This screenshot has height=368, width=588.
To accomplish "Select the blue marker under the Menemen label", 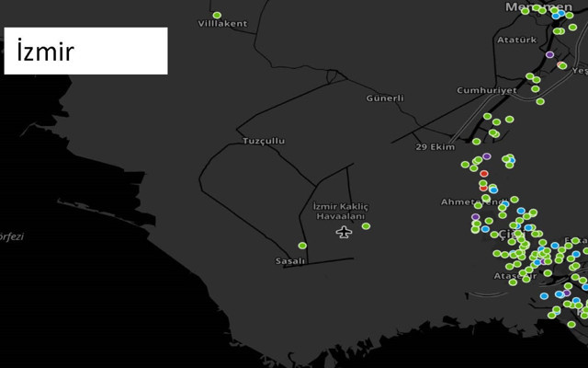I will (x=557, y=16).
